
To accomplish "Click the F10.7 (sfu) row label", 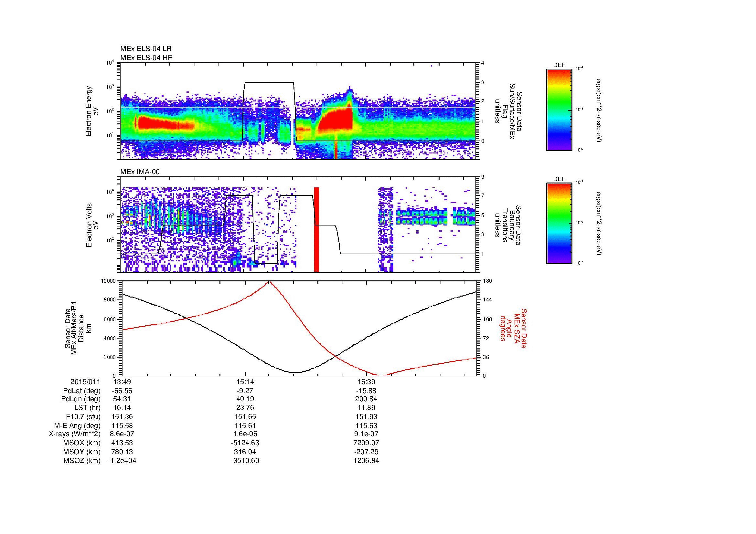I will click(83, 417).
